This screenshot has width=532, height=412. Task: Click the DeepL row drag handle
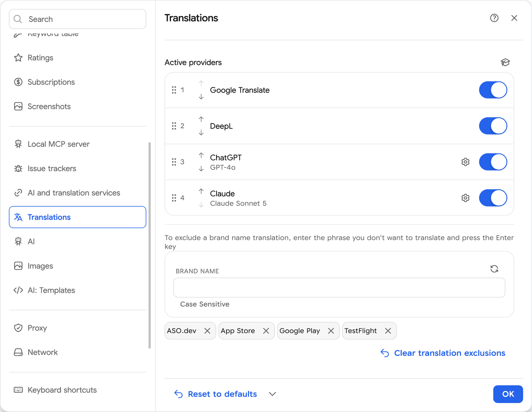[x=174, y=126]
